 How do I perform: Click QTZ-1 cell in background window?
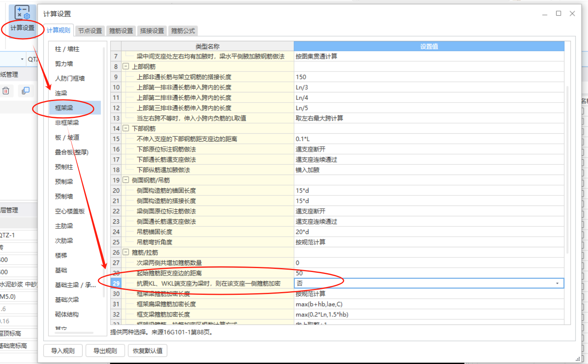[18, 235]
